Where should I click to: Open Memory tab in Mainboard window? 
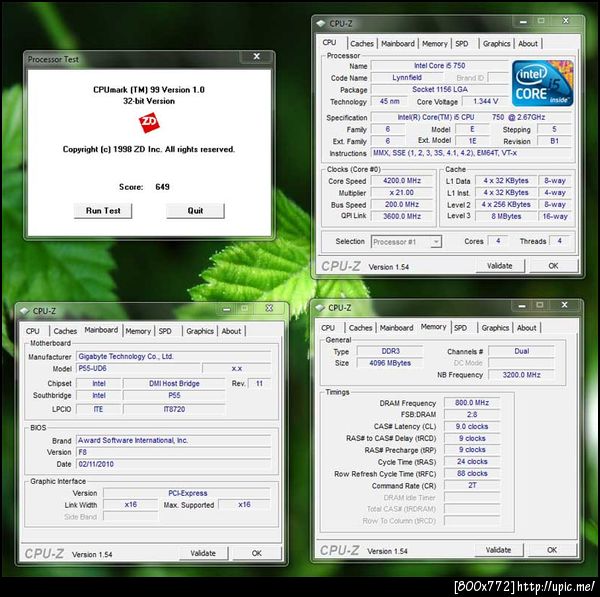pos(138,331)
